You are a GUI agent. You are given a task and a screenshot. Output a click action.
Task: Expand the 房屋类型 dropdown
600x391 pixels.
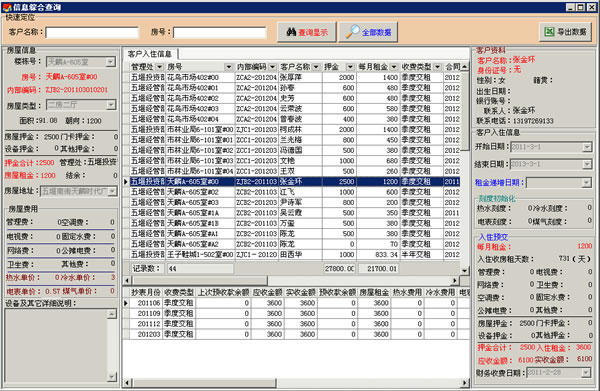tap(111, 104)
